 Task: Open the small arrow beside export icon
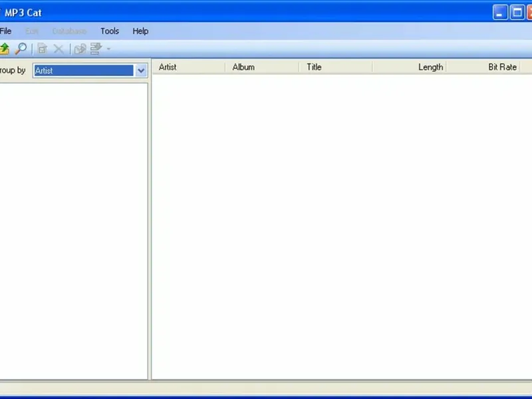[x=108, y=49]
